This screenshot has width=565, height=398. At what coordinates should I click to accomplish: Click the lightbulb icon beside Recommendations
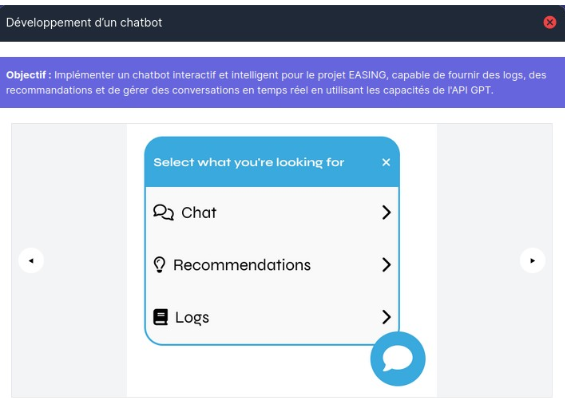[159, 265]
